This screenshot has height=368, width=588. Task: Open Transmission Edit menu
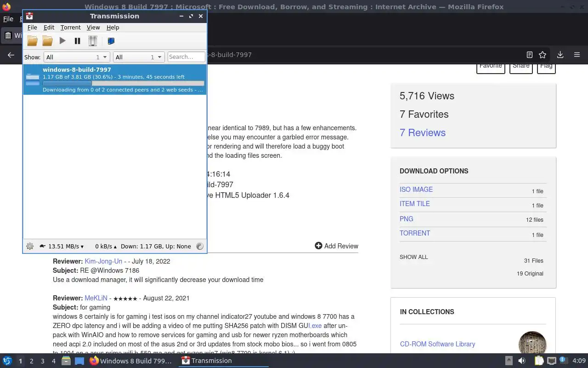(x=49, y=28)
